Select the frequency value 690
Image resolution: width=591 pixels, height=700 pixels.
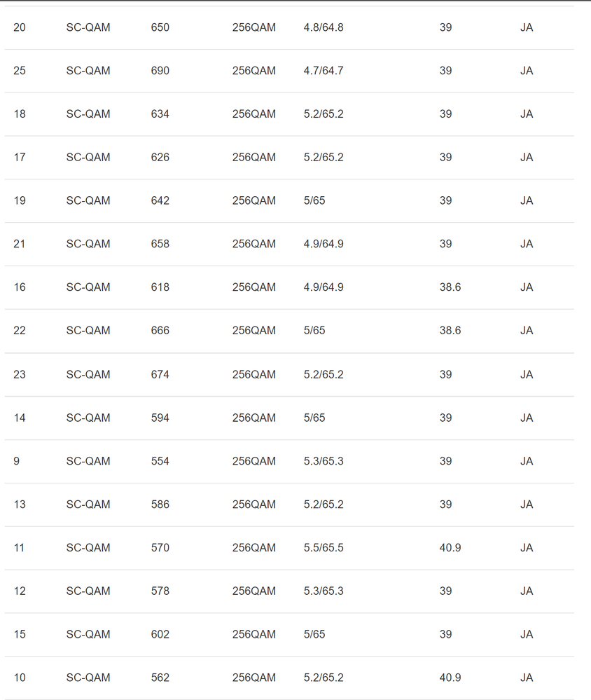[x=160, y=71]
